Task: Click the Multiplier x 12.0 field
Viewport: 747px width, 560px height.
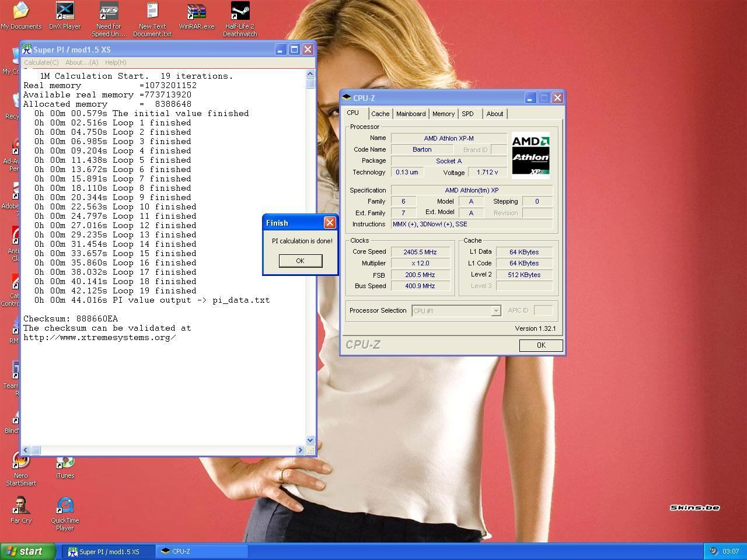Action: (x=420, y=263)
